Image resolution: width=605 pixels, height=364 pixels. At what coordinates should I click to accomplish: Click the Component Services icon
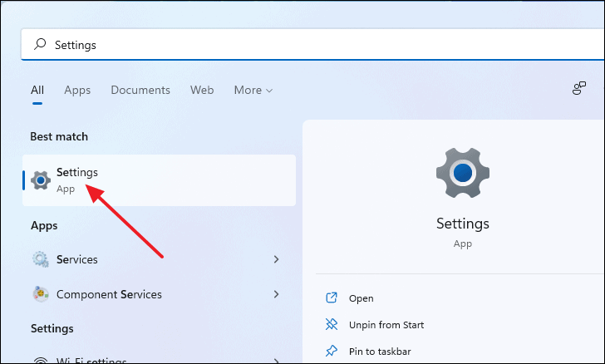click(x=41, y=294)
